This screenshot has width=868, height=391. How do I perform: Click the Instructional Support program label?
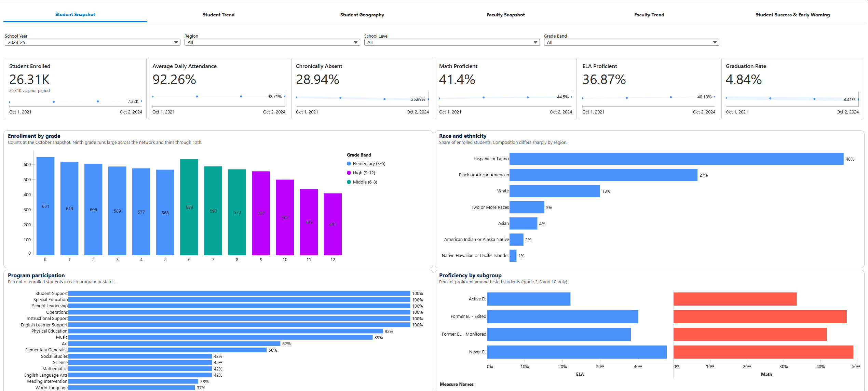pyautogui.click(x=47, y=319)
